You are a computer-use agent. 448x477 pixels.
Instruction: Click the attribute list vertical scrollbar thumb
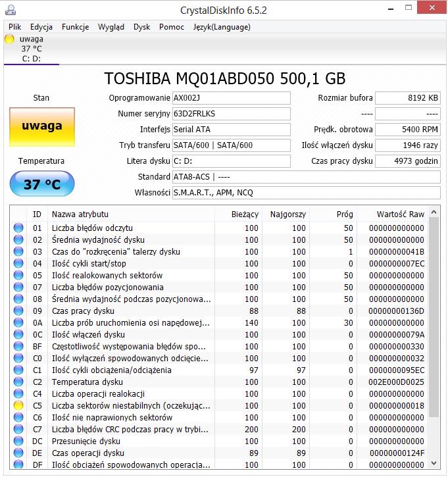click(434, 317)
